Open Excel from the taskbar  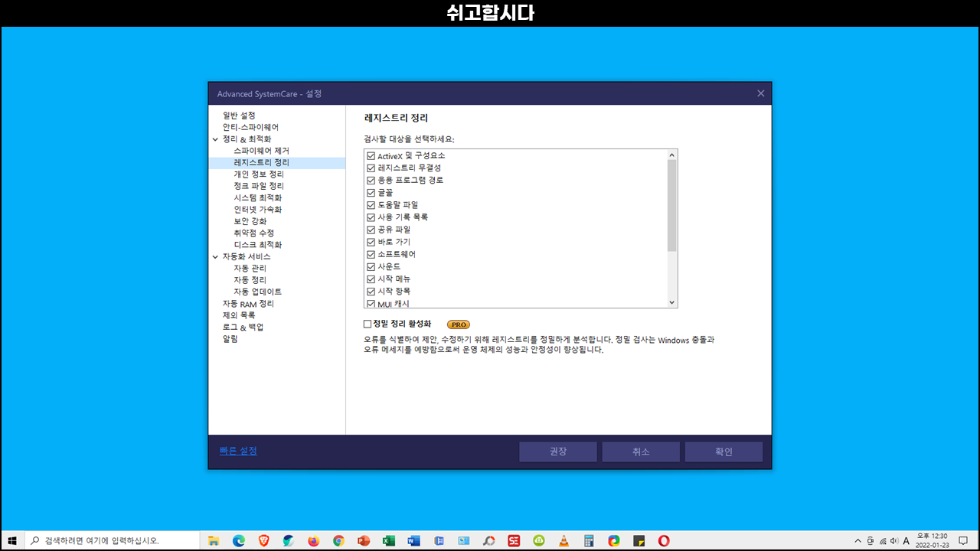point(388,540)
